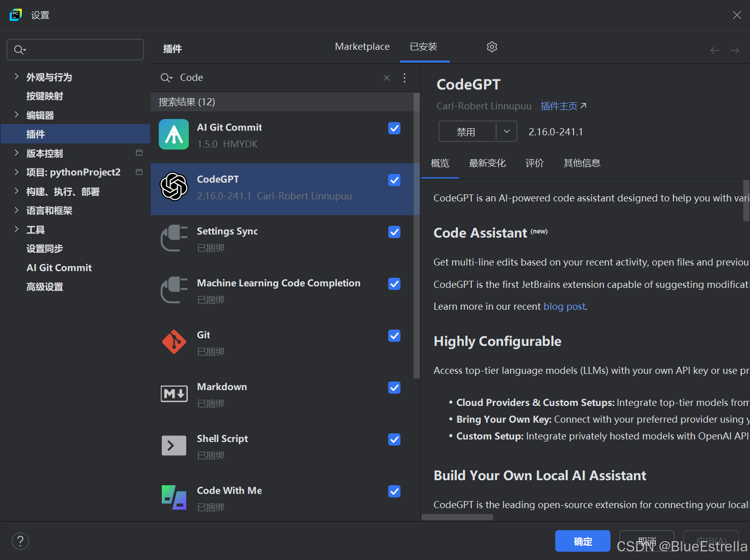Click the description horizontal scrollbar thumb
750x560 pixels.
[x=457, y=517]
